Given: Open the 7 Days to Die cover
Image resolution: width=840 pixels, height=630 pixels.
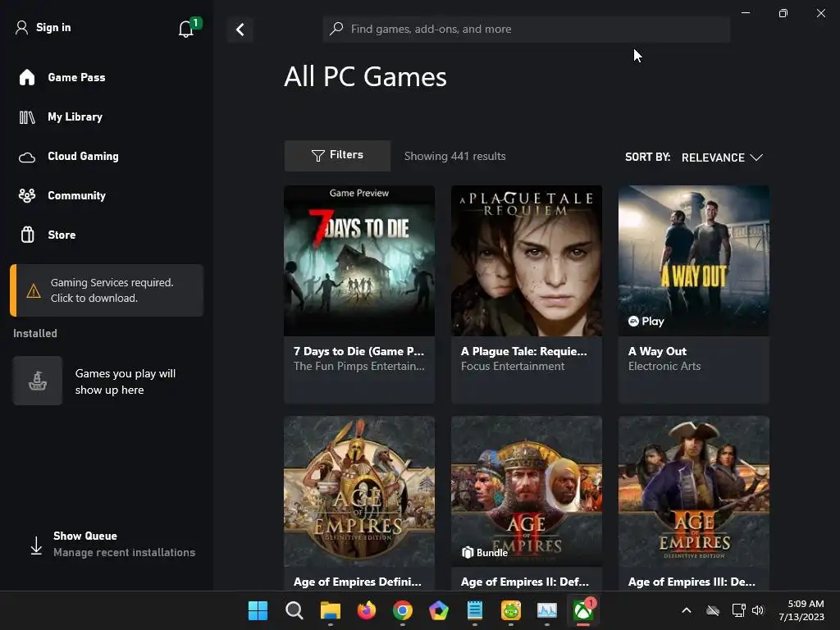Looking at the screenshot, I should click(x=359, y=261).
